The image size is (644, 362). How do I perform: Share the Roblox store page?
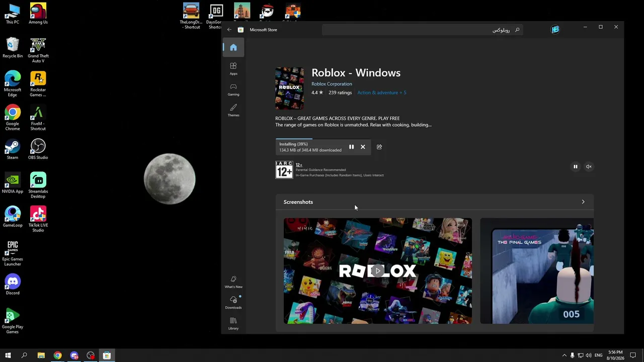point(379,147)
